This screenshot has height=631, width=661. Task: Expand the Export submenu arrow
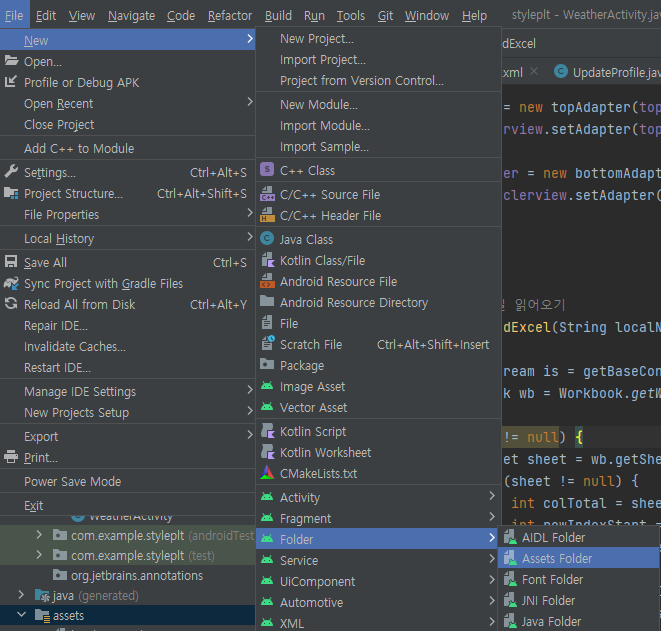(x=250, y=435)
